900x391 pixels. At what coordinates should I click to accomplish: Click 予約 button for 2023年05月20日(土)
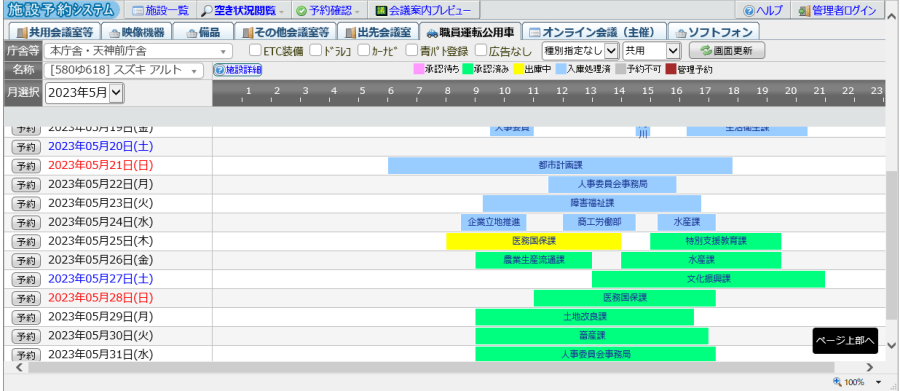(26, 147)
